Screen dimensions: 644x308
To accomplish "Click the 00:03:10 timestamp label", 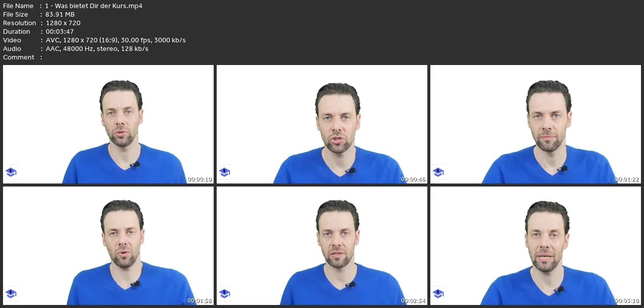I will pyautogui.click(x=627, y=301).
